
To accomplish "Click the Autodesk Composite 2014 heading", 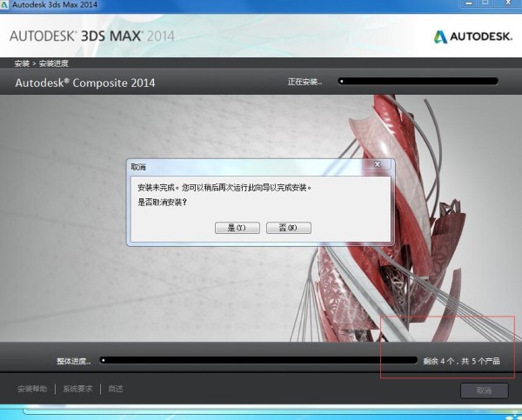I will click(x=85, y=83).
